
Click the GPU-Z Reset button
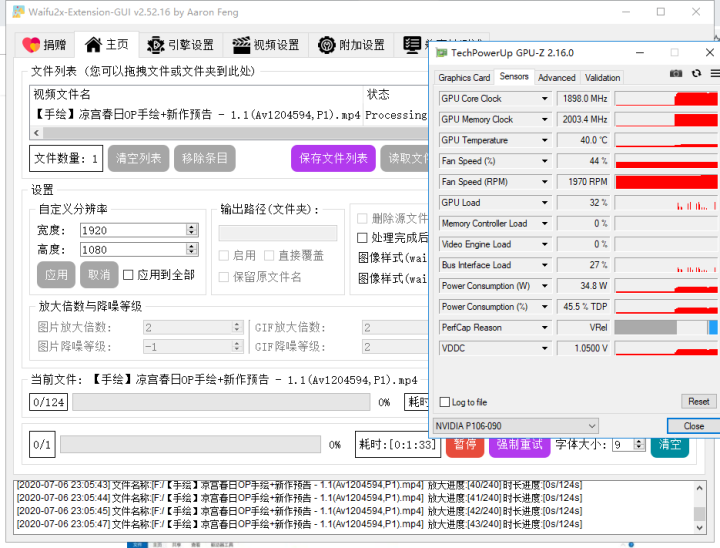point(698,401)
